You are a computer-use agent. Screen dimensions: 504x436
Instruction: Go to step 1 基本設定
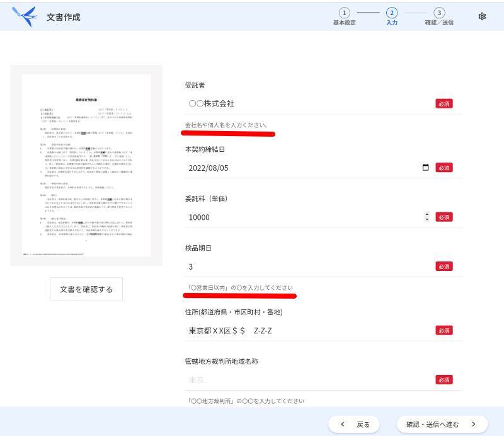[x=345, y=13]
